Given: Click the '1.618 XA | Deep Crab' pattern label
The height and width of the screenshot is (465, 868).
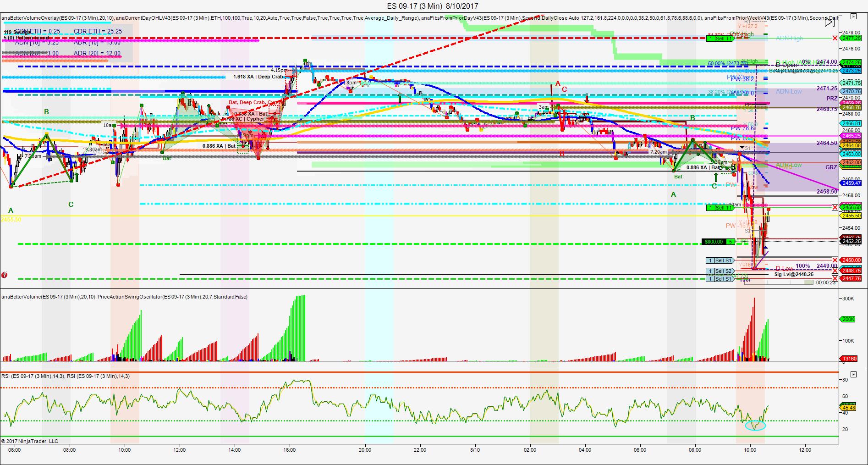Looking at the screenshot, I should (258, 77).
